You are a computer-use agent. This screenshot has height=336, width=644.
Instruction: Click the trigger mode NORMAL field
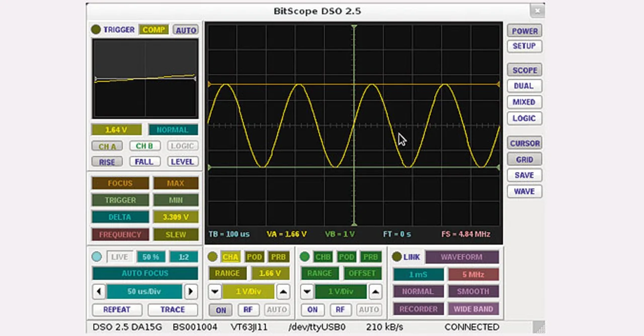point(173,130)
